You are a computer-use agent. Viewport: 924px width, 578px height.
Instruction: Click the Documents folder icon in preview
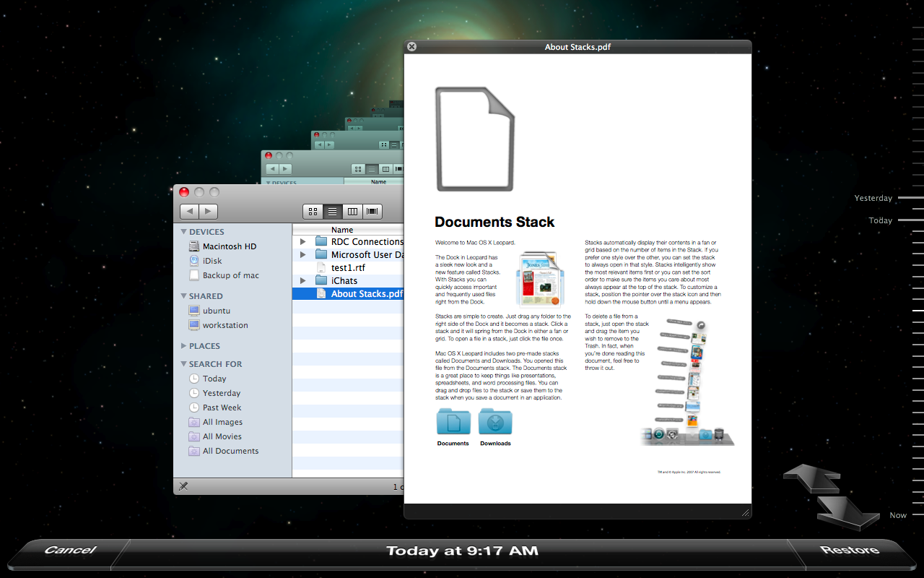pos(453,422)
